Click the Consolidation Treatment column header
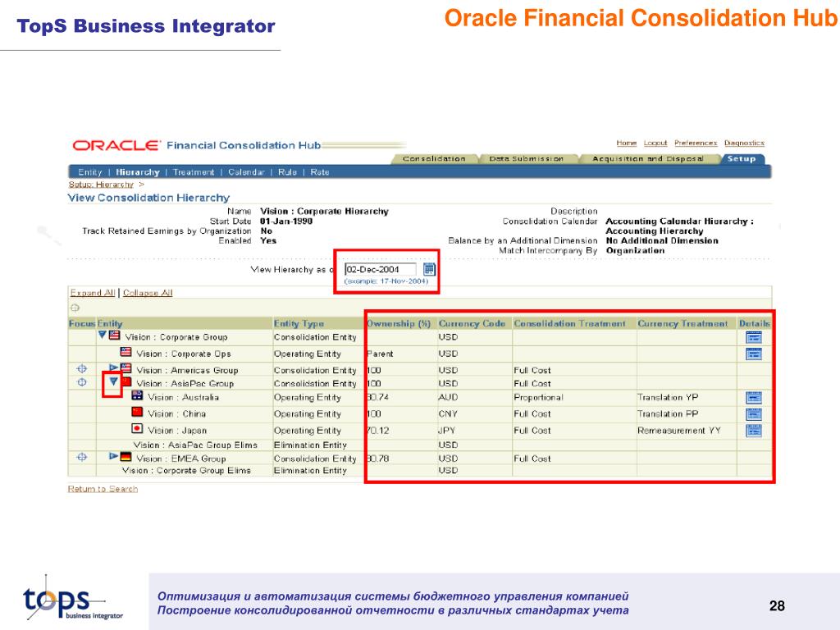 pyautogui.click(x=570, y=323)
